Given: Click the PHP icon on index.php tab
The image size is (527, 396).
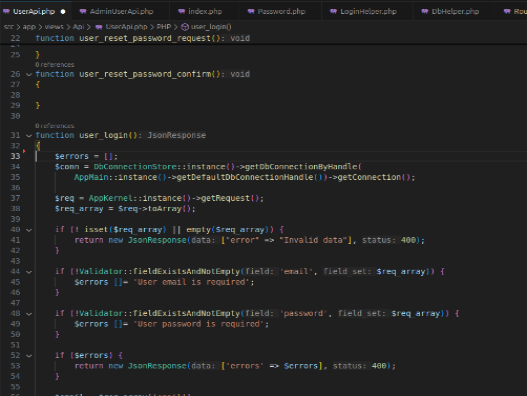Looking at the screenshot, I should click(x=181, y=11).
